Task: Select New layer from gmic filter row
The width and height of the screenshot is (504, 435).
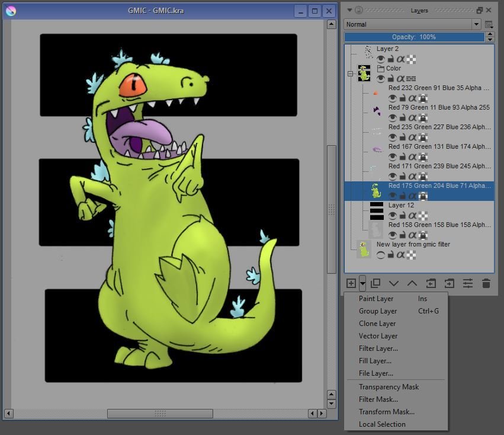Action: pos(419,250)
